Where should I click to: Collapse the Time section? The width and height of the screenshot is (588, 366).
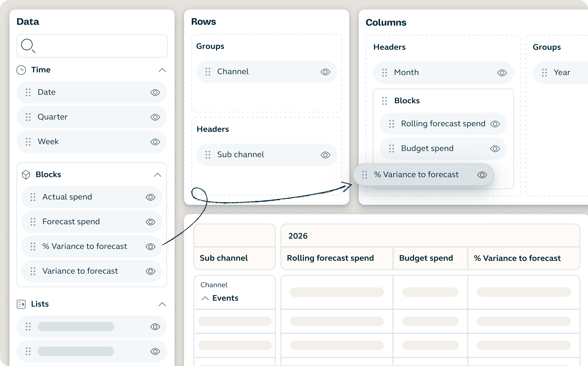[163, 70]
